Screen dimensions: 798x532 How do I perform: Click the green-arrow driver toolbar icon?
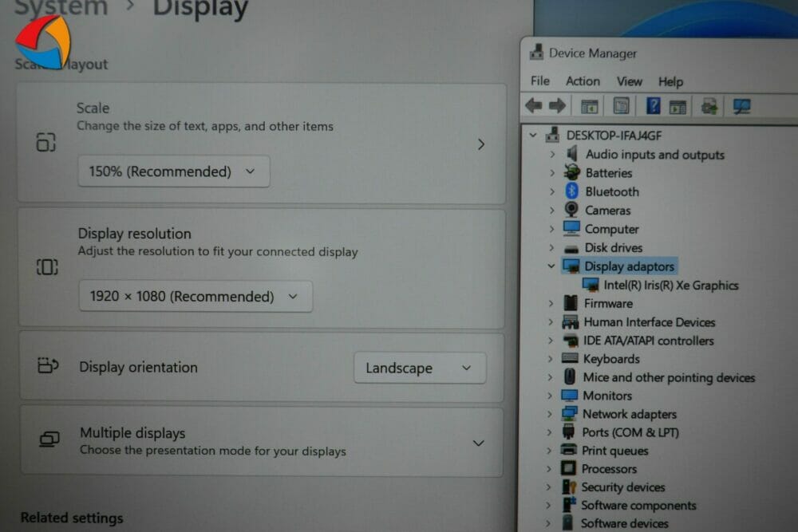709,107
